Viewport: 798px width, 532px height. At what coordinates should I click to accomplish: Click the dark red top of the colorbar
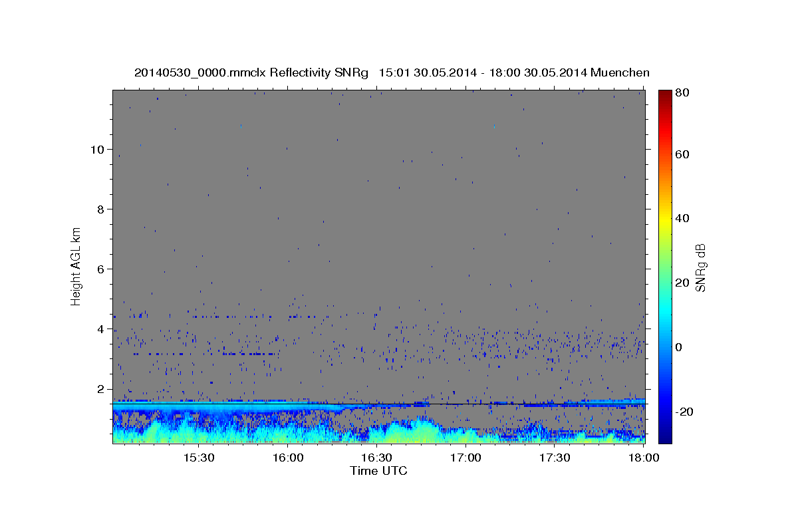[x=664, y=94]
